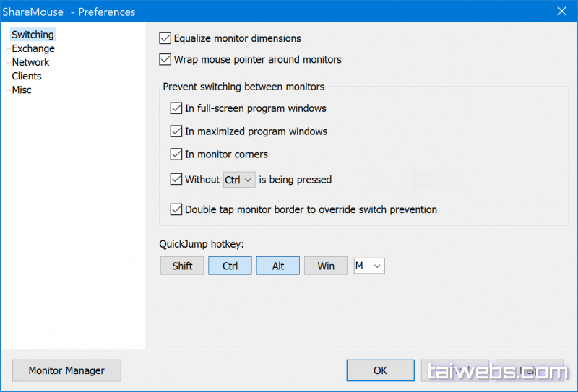Toggle Equalize monitor dimensions checkbox

165,38
